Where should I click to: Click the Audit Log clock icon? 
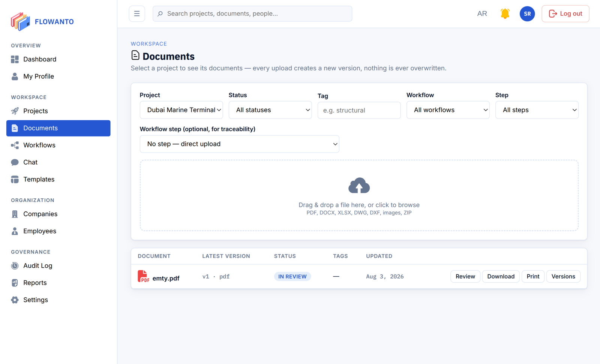pos(15,266)
